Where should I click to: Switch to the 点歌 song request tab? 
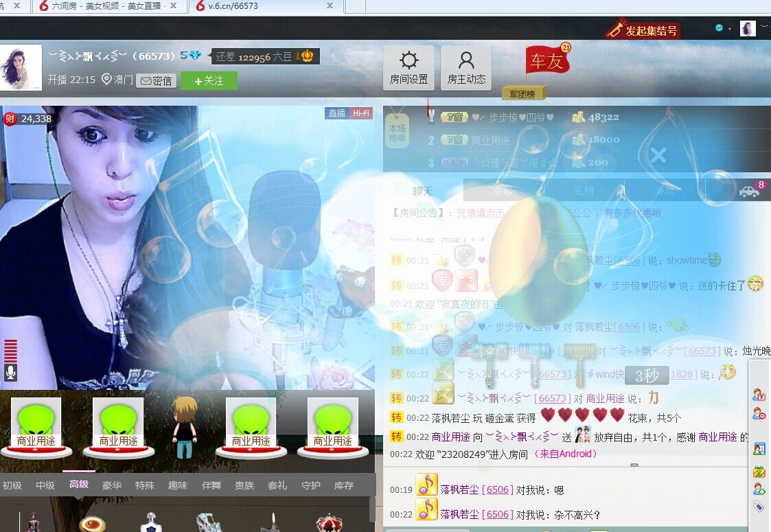click(x=503, y=191)
